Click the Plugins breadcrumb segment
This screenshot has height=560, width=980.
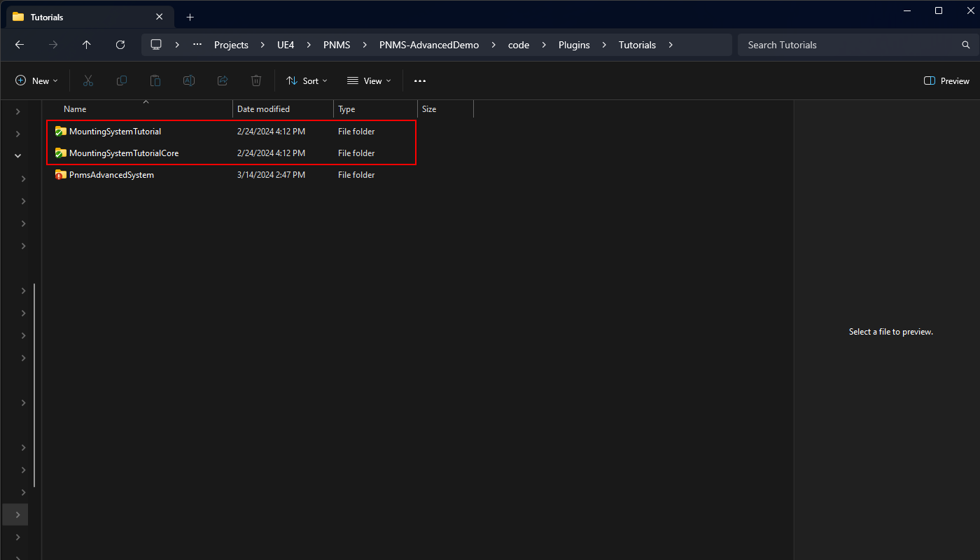pyautogui.click(x=574, y=45)
